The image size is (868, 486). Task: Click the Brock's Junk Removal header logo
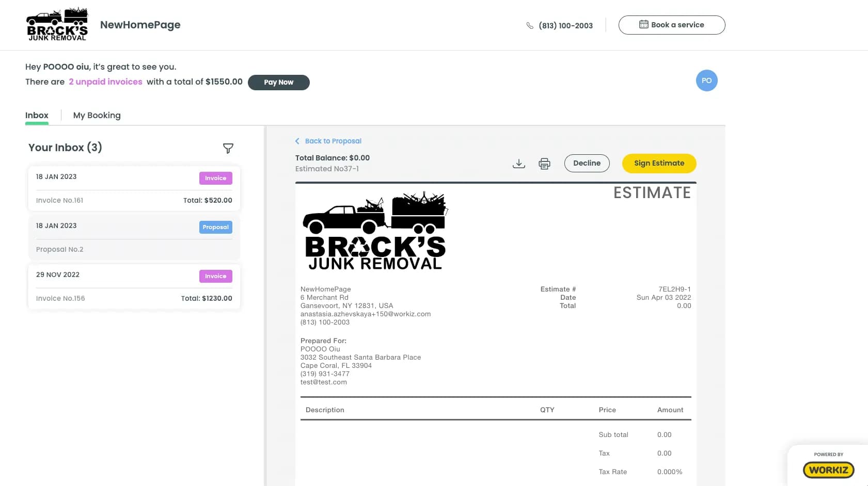pyautogui.click(x=57, y=24)
